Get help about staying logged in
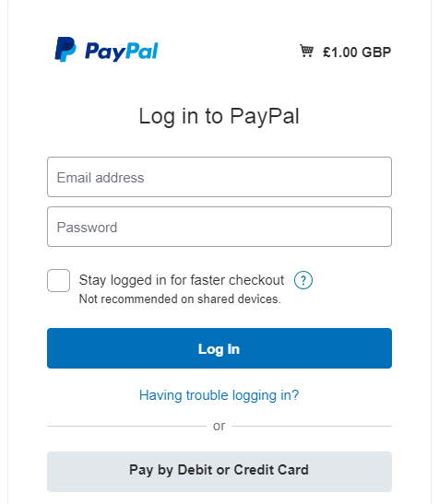This screenshot has width=439, height=504. click(303, 280)
